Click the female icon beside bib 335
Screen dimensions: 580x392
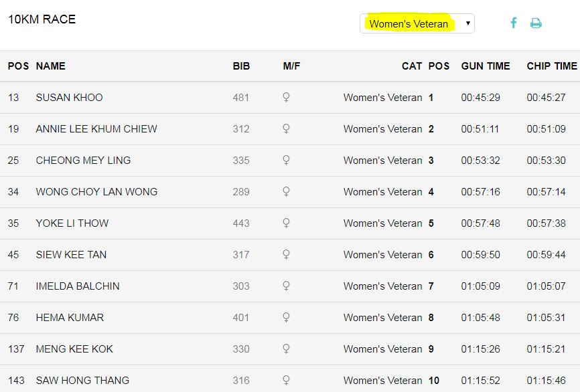[x=286, y=161]
